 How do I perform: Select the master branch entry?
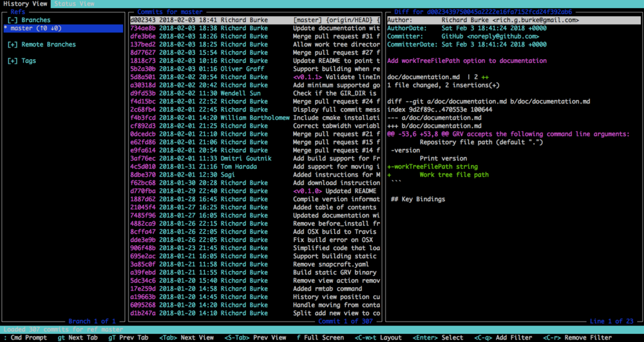[63, 28]
